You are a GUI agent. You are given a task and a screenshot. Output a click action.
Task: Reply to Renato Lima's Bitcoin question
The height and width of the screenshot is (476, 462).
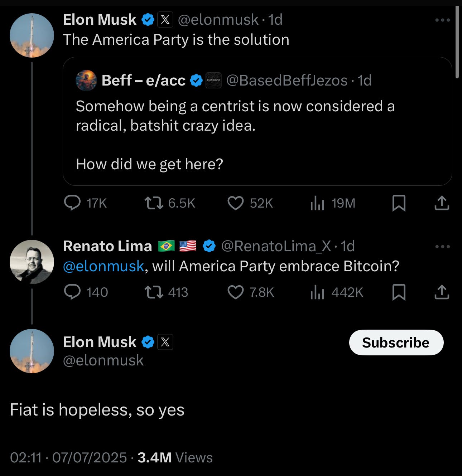72,292
